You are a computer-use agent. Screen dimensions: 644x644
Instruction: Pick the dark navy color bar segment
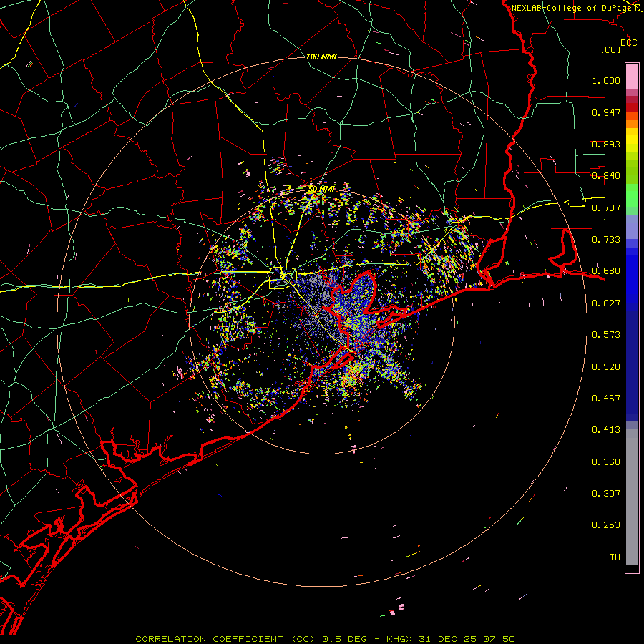point(632,364)
